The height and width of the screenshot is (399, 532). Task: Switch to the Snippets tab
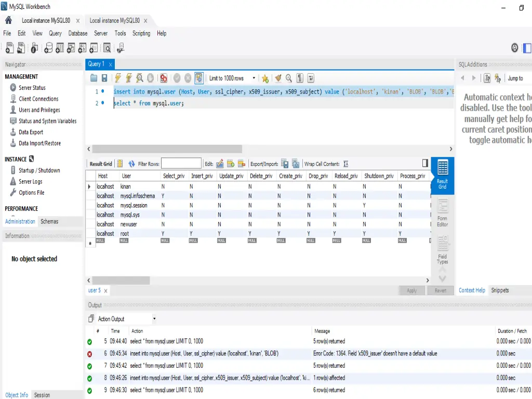tap(500, 290)
